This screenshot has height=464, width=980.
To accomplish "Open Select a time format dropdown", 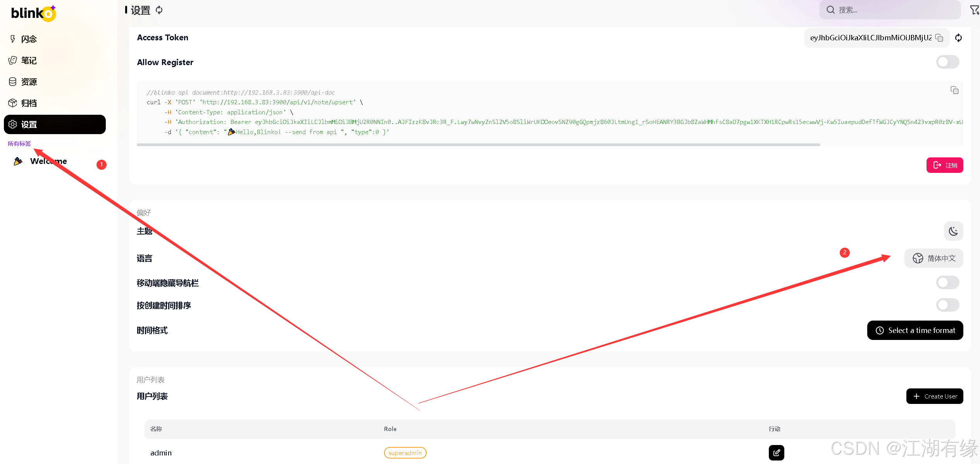I will click(915, 330).
